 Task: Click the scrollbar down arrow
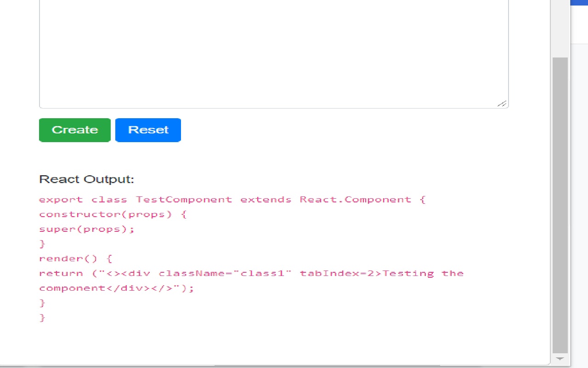[x=560, y=358]
